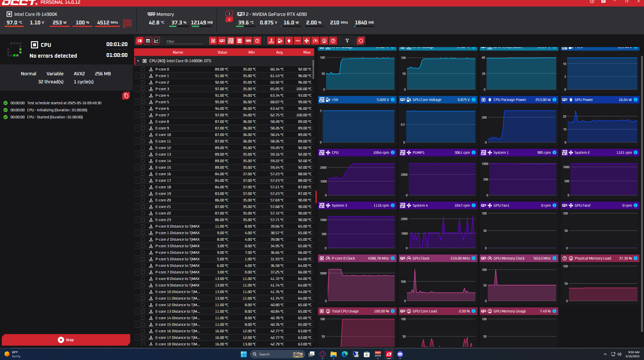
Task: Open Discord from the taskbar
Action: tap(400, 354)
